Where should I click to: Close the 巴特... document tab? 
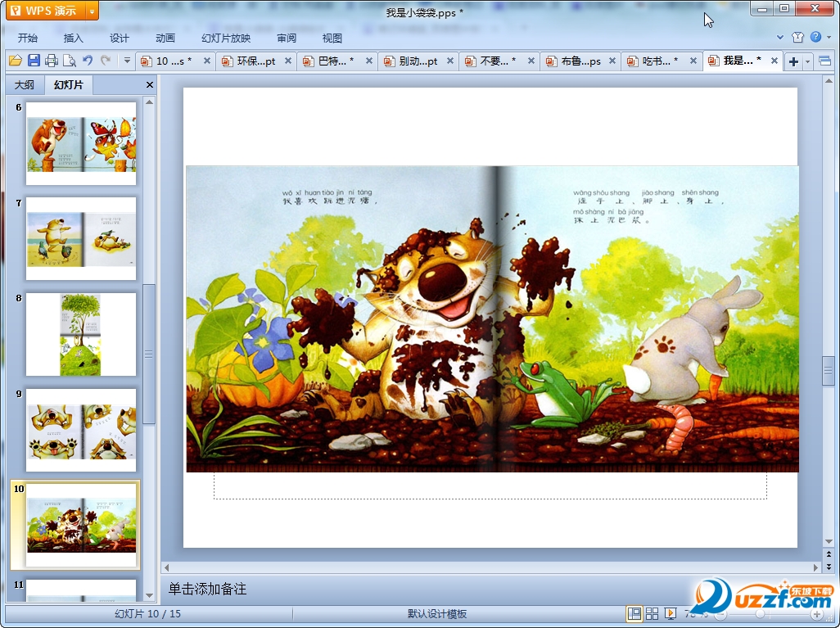[x=369, y=61]
